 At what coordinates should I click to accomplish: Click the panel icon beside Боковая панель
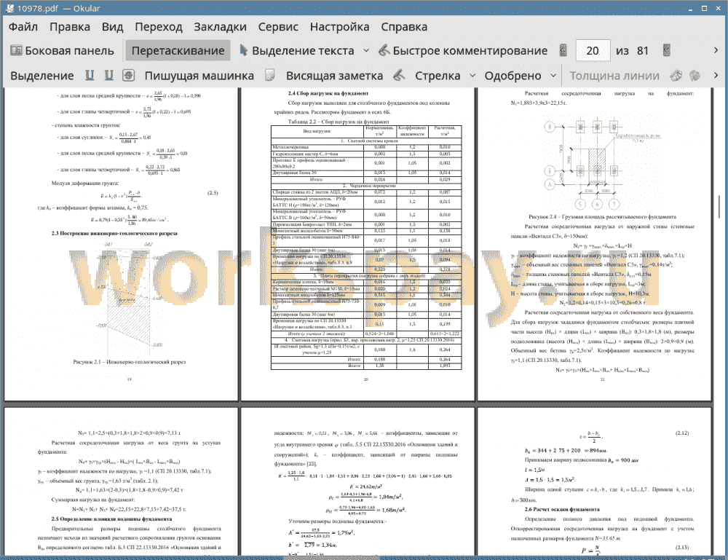click(x=16, y=50)
